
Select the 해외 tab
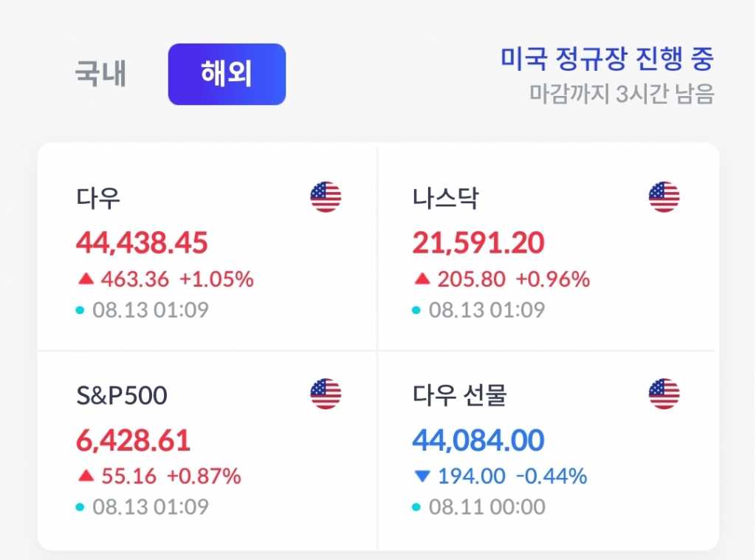pyautogui.click(x=227, y=75)
